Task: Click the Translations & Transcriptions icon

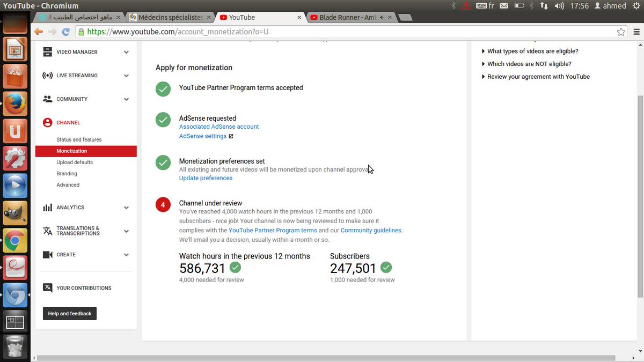Action: point(47,231)
